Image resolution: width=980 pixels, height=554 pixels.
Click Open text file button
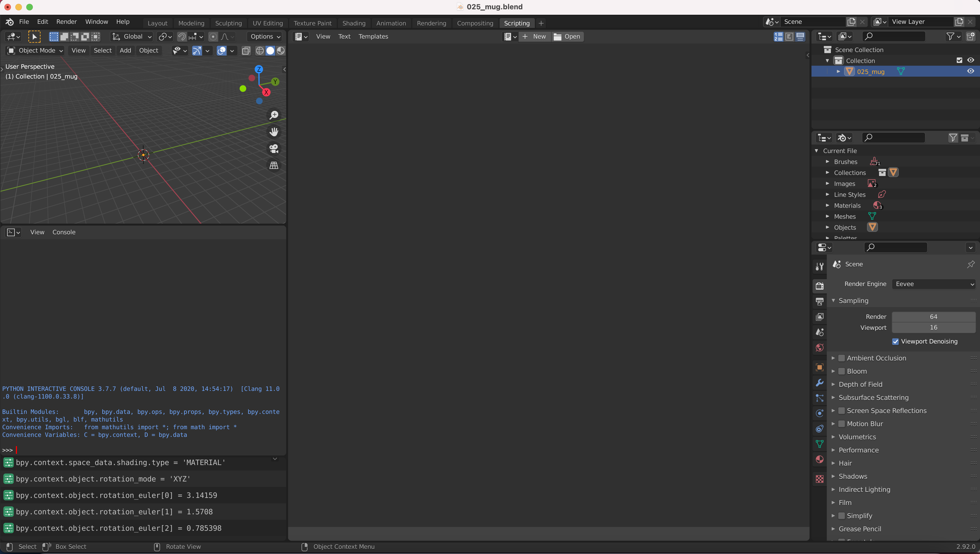pyautogui.click(x=567, y=36)
